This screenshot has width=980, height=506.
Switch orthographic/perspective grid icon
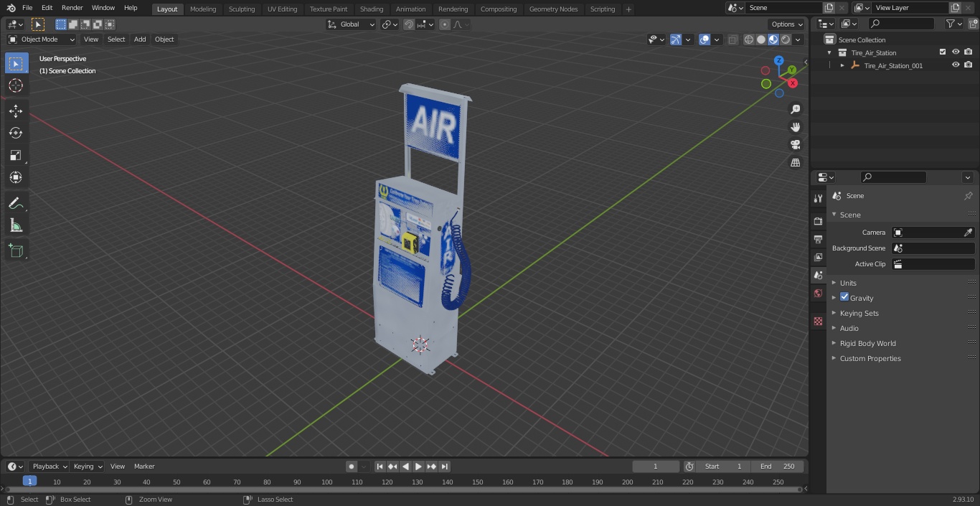pyautogui.click(x=795, y=163)
